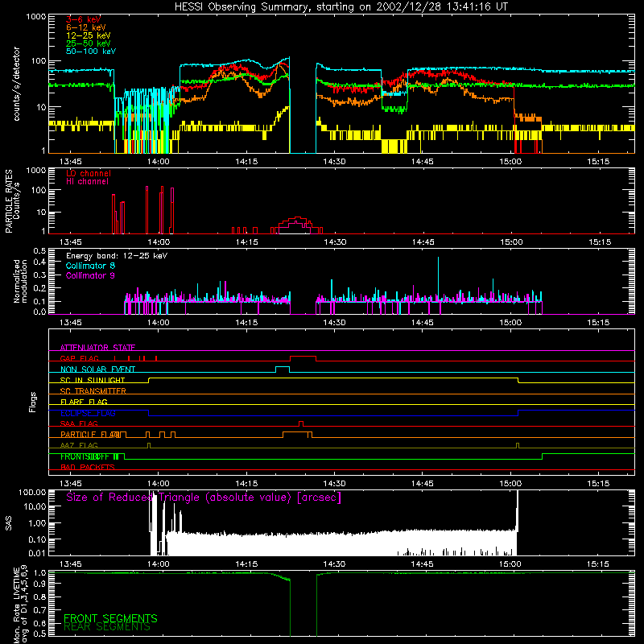
Task: Click the SC TRANSMITTER flag label
Action: 93,391
